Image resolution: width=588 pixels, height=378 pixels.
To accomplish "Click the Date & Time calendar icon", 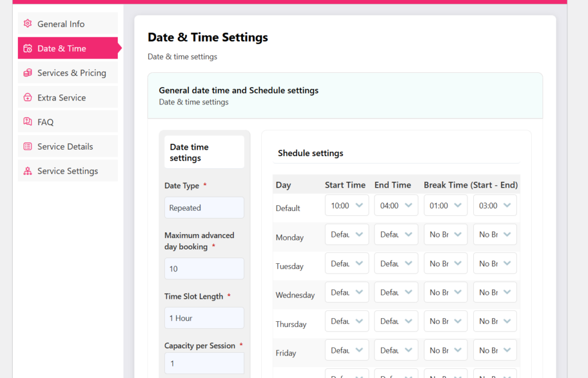I will click(28, 48).
